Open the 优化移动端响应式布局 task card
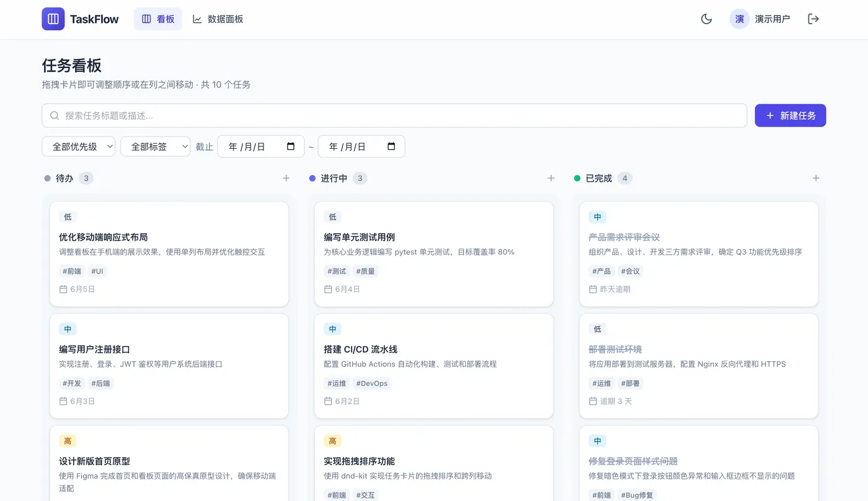868x501 pixels. tap(169, 254)
